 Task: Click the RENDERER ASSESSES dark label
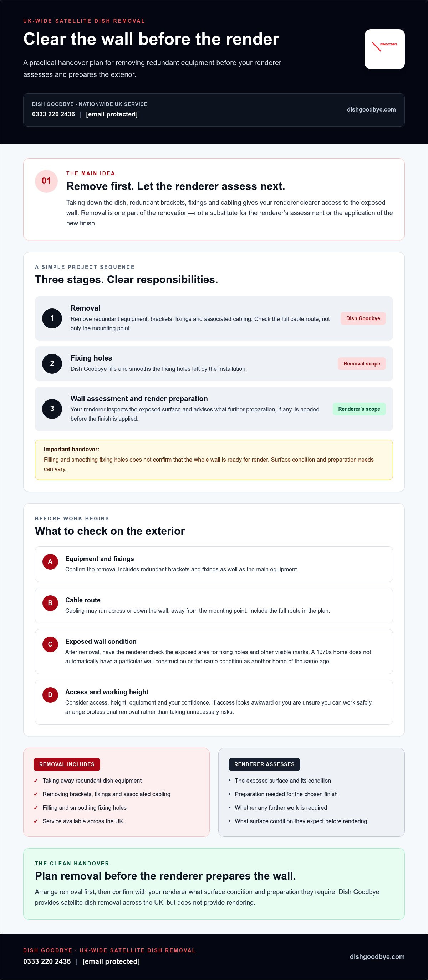click(x=264, y=764)
